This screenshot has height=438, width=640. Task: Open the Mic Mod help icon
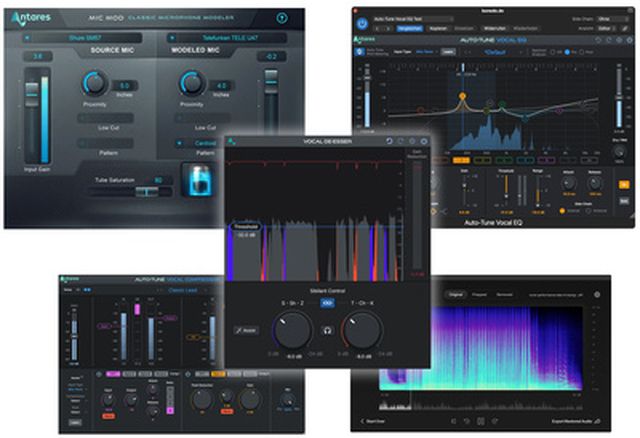[x=282, y=18]
